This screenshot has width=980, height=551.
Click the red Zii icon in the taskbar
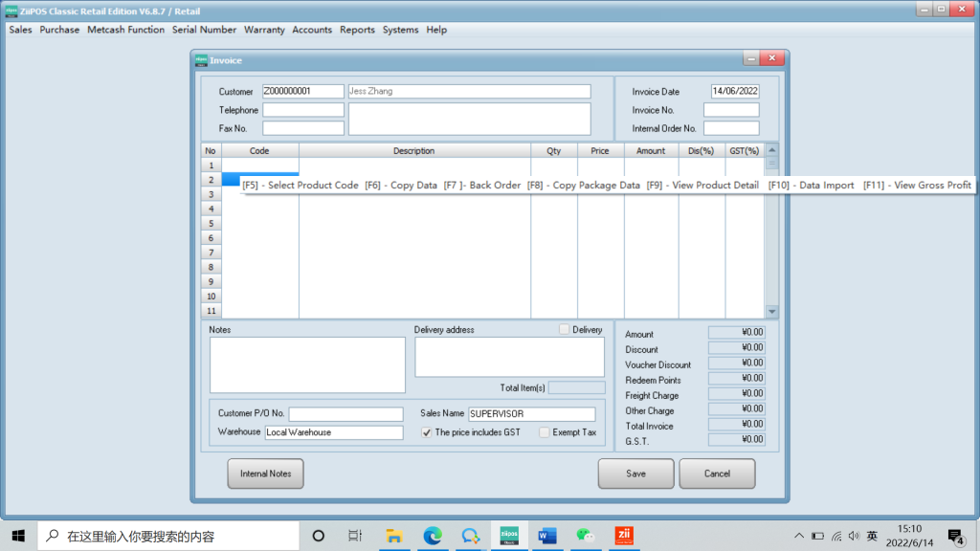pyautogui.click(x=623, y=536)
